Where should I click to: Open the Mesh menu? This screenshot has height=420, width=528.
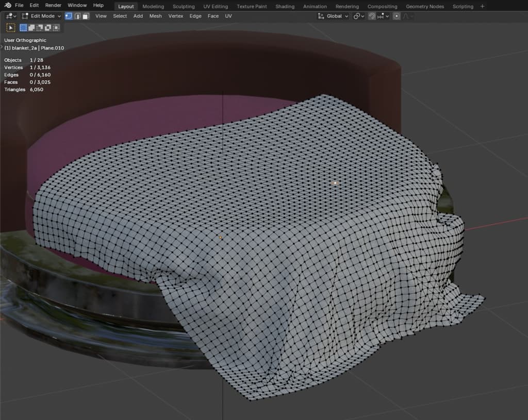pos(155,16)
